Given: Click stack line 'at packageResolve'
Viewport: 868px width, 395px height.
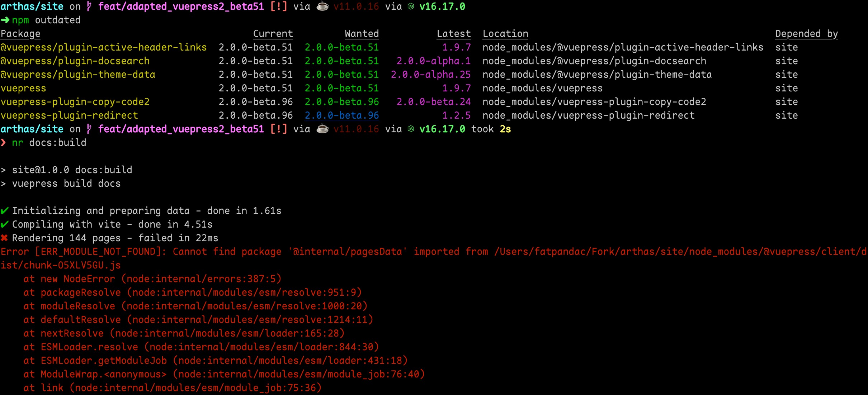Looking at the screenshot, I should click(x=193, y=292).
